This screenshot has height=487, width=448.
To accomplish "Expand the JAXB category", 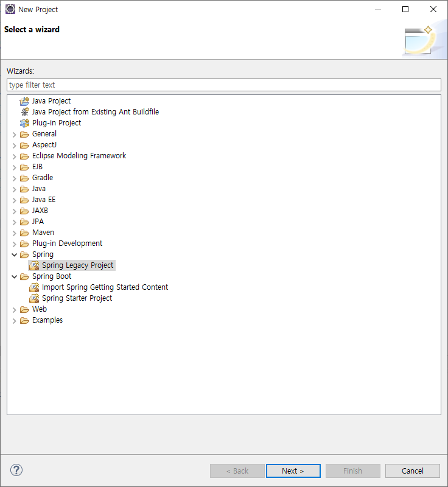I will 14,211.
